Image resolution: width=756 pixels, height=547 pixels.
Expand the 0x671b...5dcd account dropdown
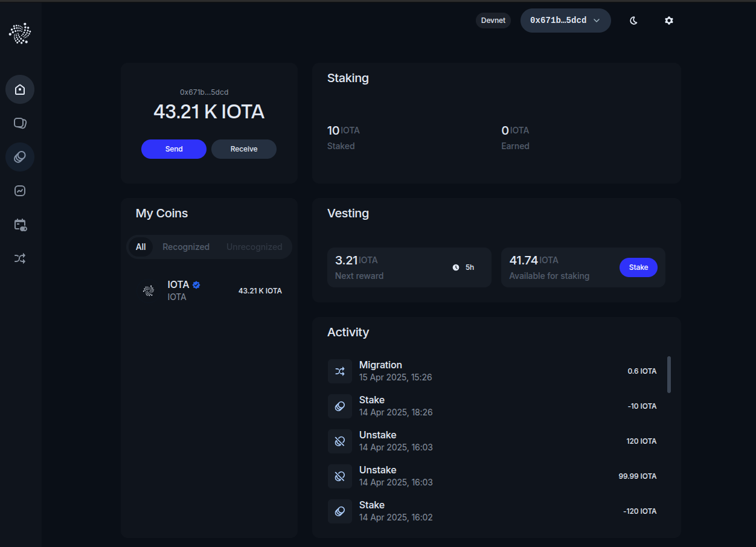[x=565, y=20]
